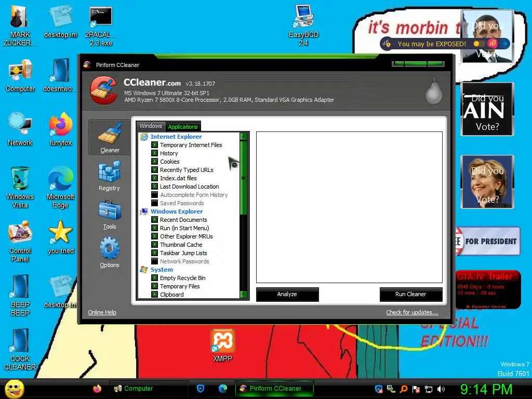
Task: Toggle Empty Recycle Bin checkbox
Action: tap(154, 278)
